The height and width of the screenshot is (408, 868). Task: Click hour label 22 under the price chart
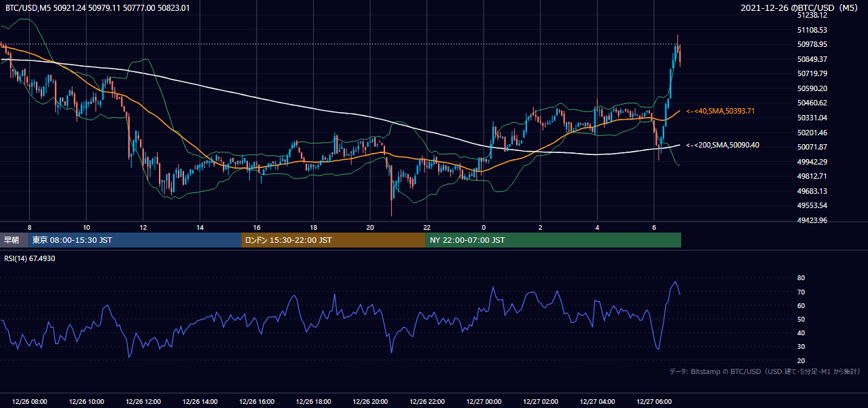point(427,227)
